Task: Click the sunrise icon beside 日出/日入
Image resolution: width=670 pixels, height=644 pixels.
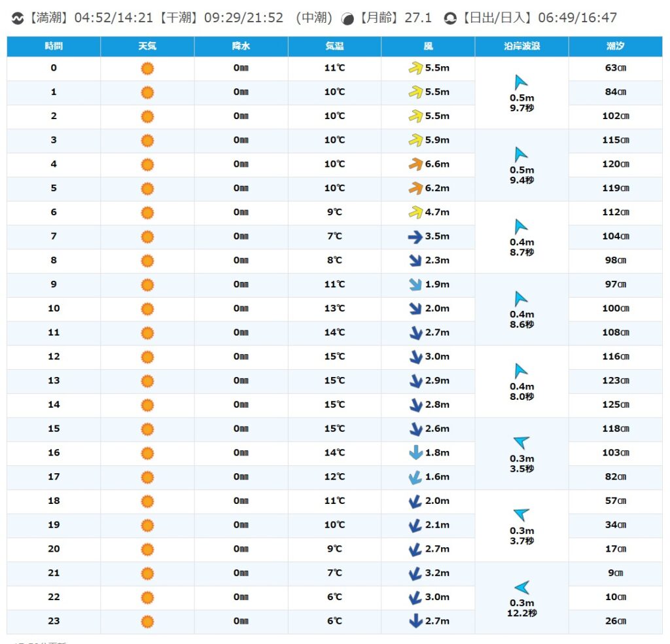Action: [x=450, y=18]
